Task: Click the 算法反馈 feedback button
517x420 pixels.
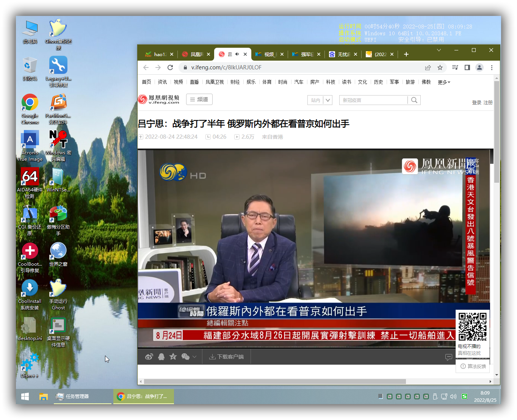Action: coord(473,366)
